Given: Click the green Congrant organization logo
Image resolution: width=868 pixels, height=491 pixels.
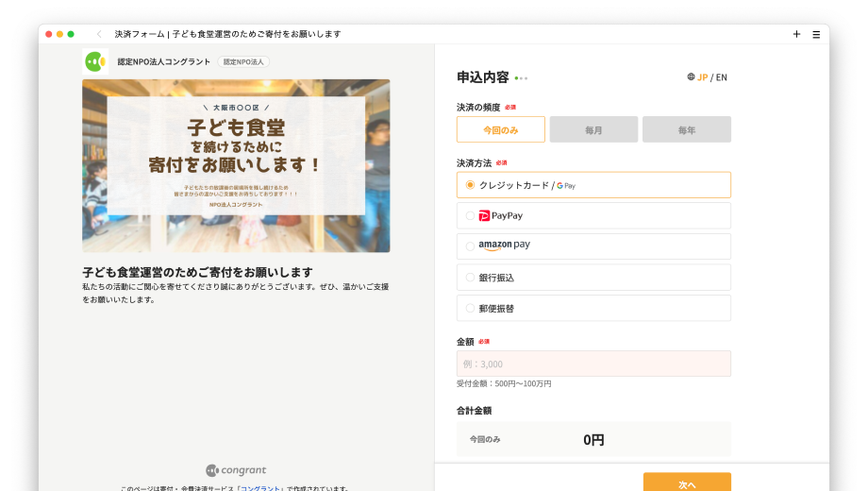Looking at the screenshot, I should (95, 61).
